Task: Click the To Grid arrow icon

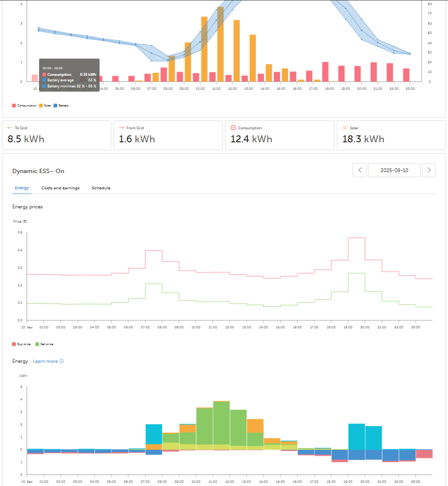Action: (x=10, y=128)
